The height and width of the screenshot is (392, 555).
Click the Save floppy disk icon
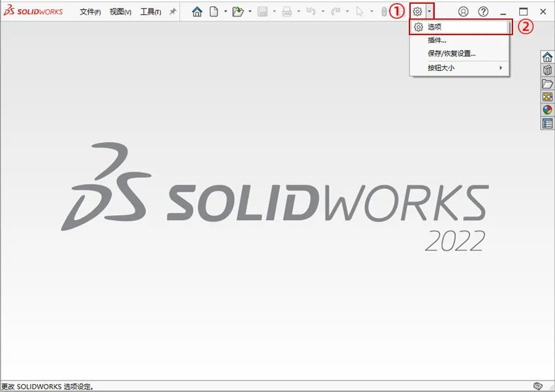pyautogui.click(x=263, y=12)
